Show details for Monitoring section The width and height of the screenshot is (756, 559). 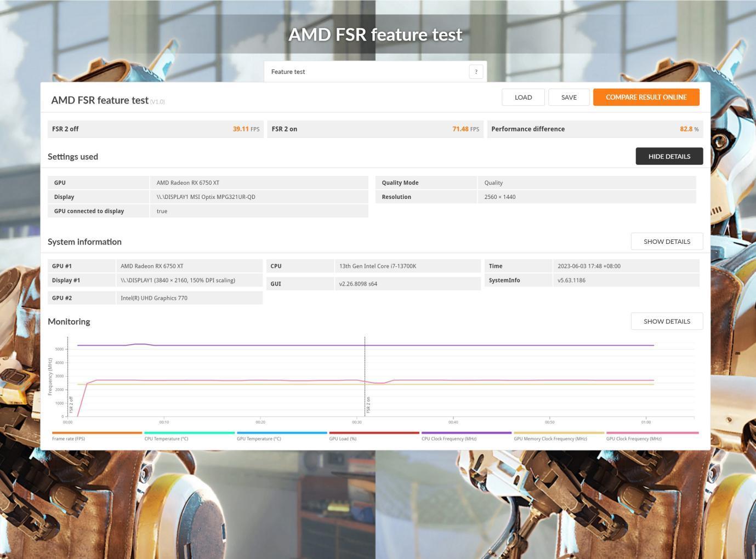[x=667, y=322]
